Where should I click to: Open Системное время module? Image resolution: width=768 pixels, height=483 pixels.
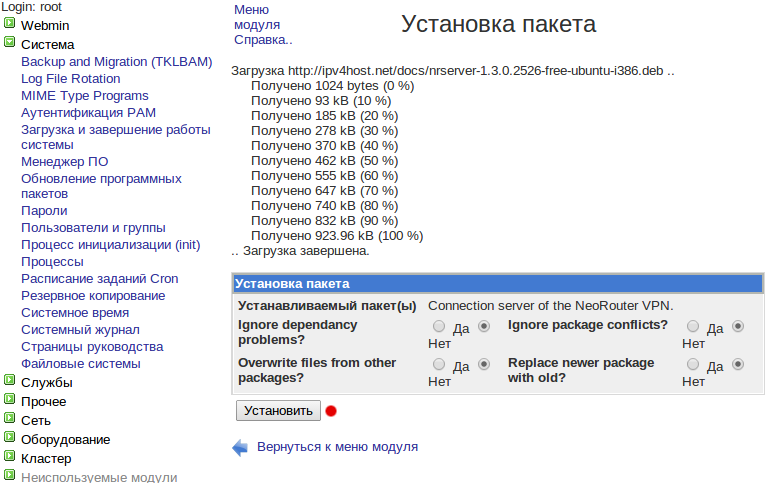coord(75,313)
